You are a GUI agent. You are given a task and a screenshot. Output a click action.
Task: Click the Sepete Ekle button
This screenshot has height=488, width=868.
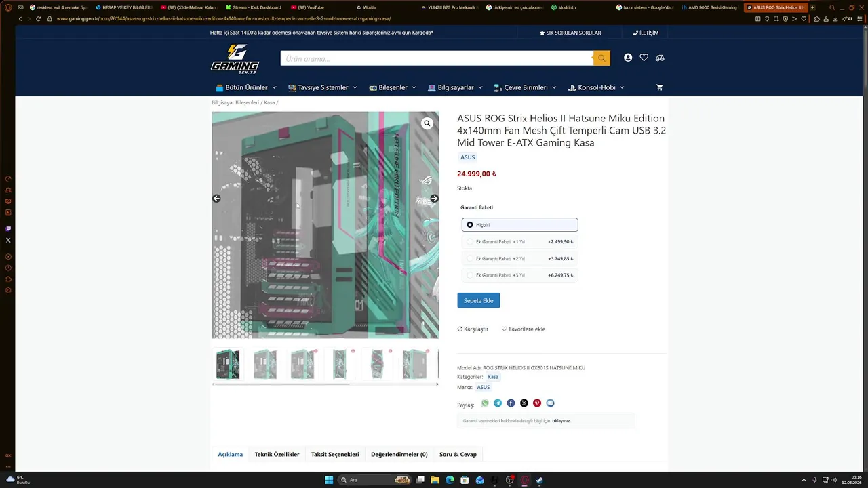(x=479, y=300)
